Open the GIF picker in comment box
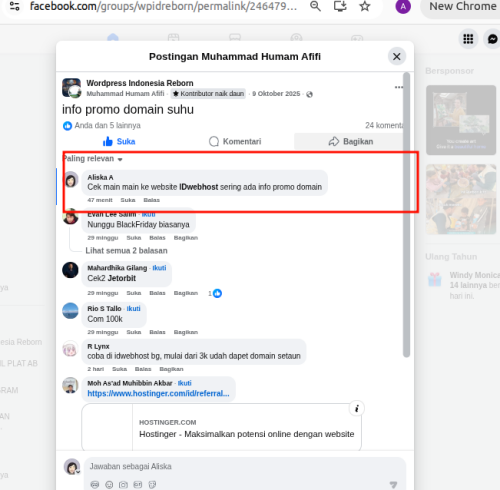This screenshot has width=500, height=490. pos(138,484)
